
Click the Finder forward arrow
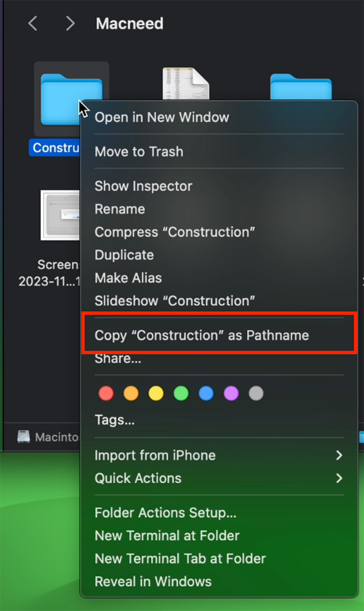tap(70, 23)
